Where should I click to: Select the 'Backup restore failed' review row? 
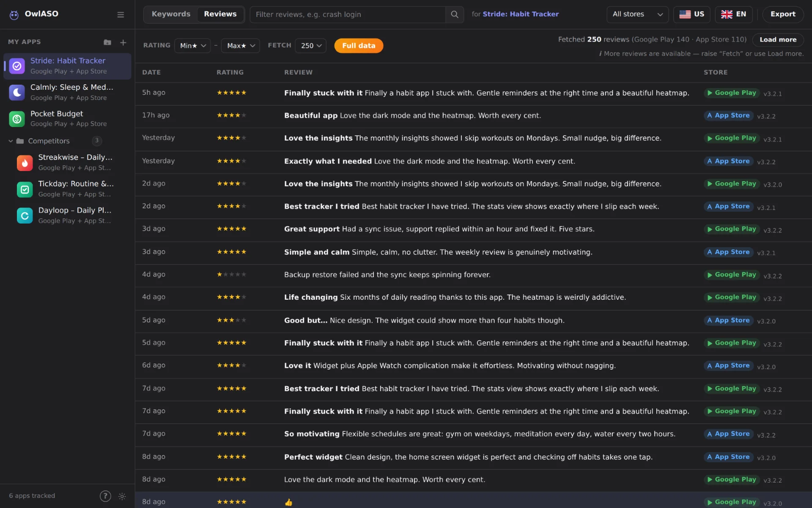click(x=473, y=275)
